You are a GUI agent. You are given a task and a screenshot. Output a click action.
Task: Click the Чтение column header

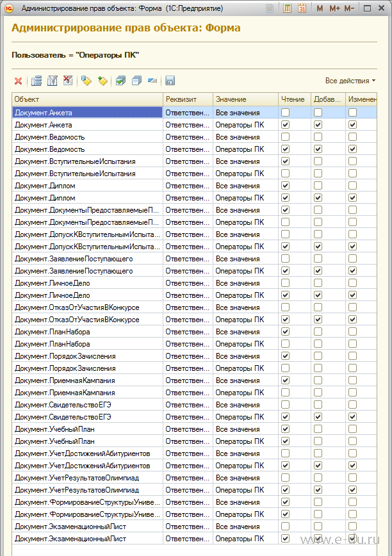295,99
